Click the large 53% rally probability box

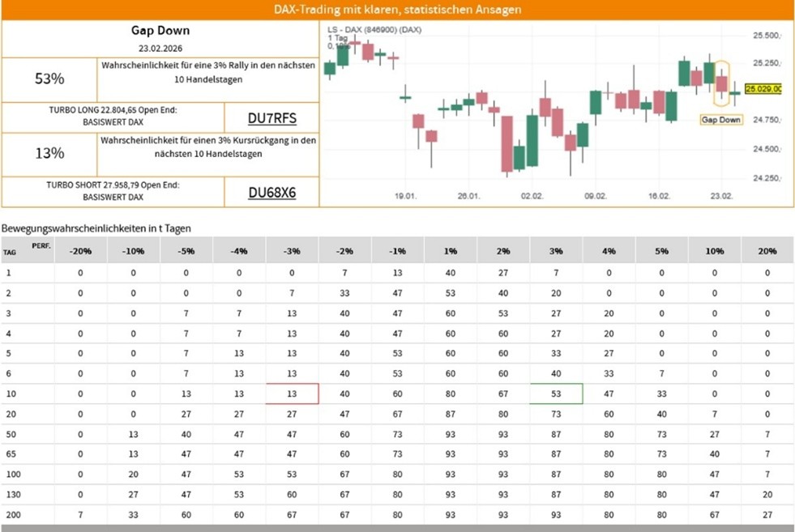[x=49, y=79]
